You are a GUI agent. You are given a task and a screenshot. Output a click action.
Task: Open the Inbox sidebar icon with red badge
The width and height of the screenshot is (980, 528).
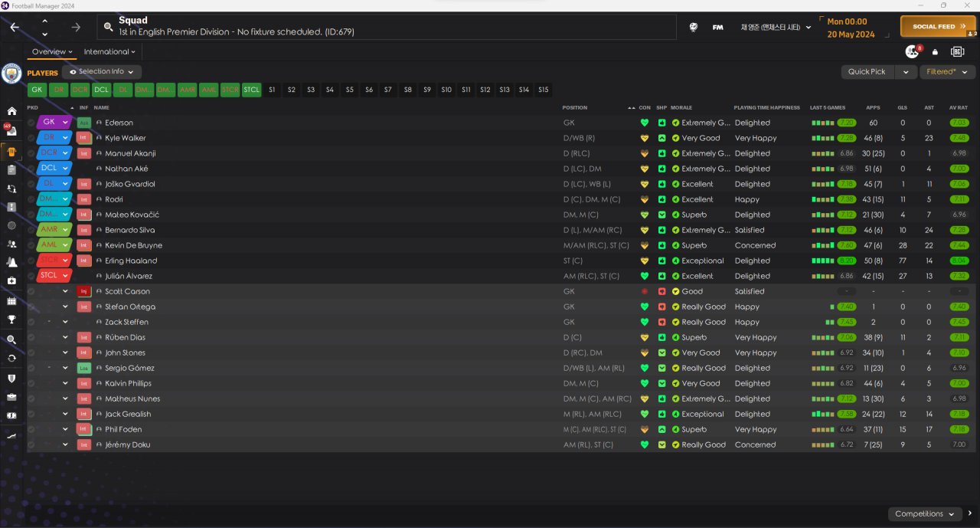(11, 130)
